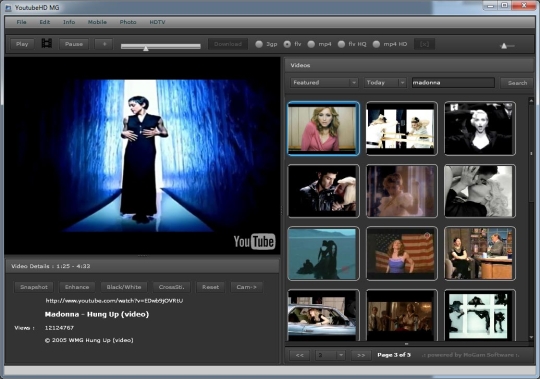Click the Reset effects button
The image size is (540, 379).
click(x=210, y=287)
